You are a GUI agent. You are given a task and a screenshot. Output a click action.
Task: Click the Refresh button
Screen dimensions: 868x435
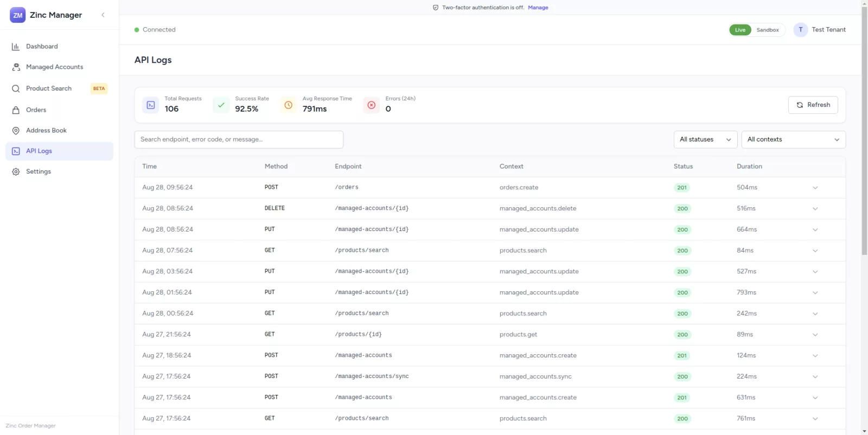click(813, 105)
